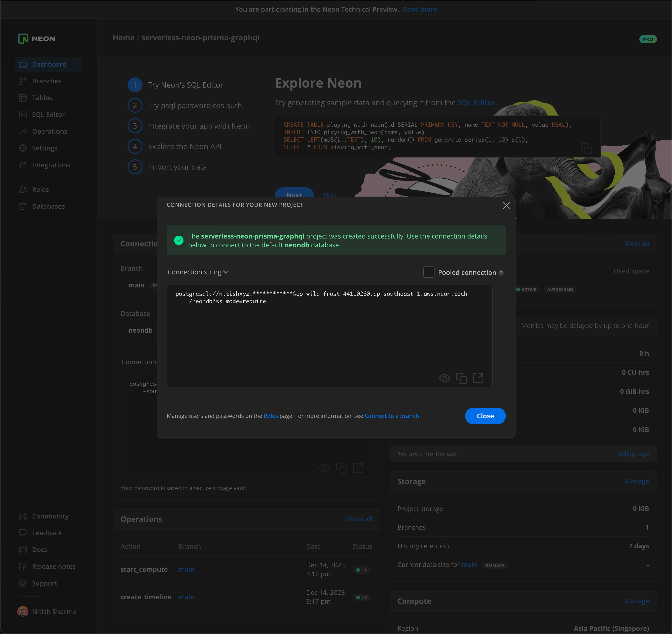Copy the sample SQL code snippet
Image resolution: width=672 pixels, height=634 pixels.
[x=586, y=148]
